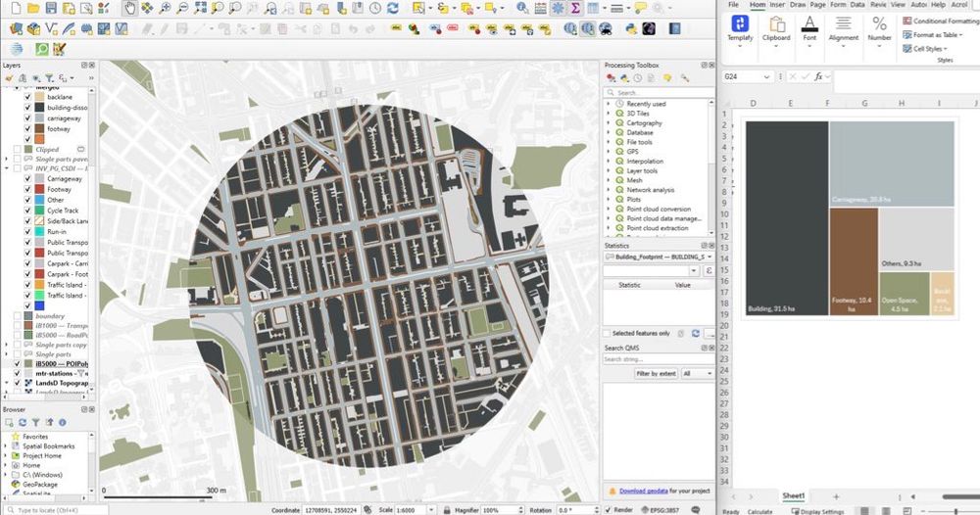
Task: Zoom to full extent
Action: pos(200,8)
